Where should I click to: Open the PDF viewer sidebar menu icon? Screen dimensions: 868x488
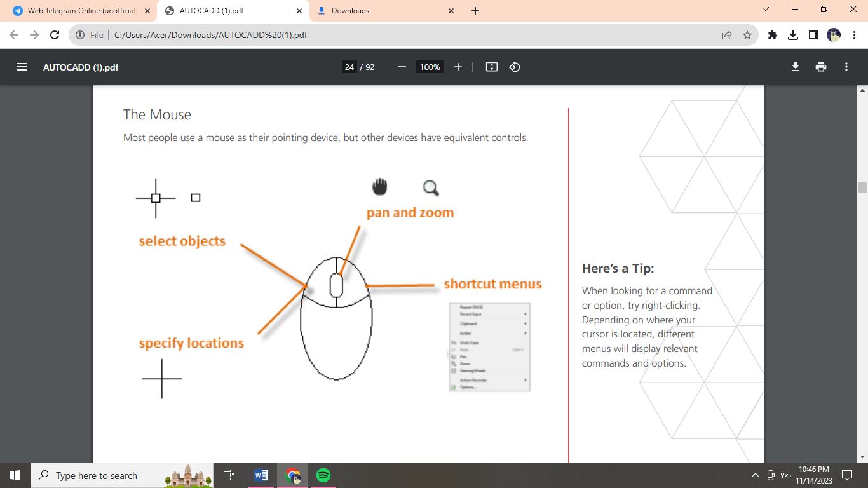pos(22,67)
